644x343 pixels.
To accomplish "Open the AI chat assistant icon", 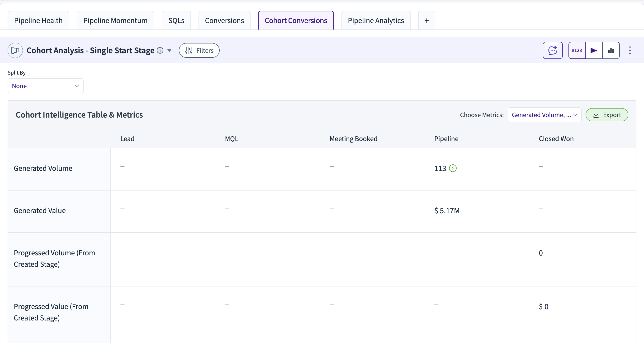I will tap(553, 50).
